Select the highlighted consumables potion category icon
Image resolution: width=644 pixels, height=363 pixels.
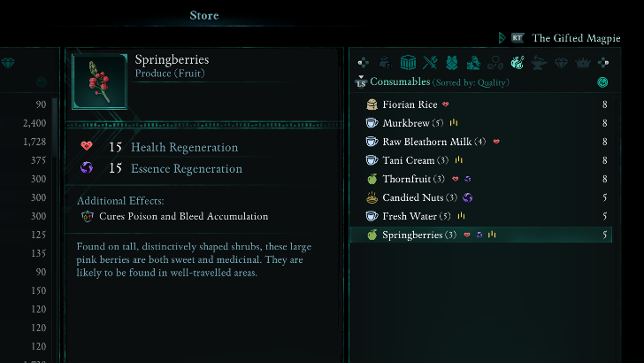[x=517, y=63]
